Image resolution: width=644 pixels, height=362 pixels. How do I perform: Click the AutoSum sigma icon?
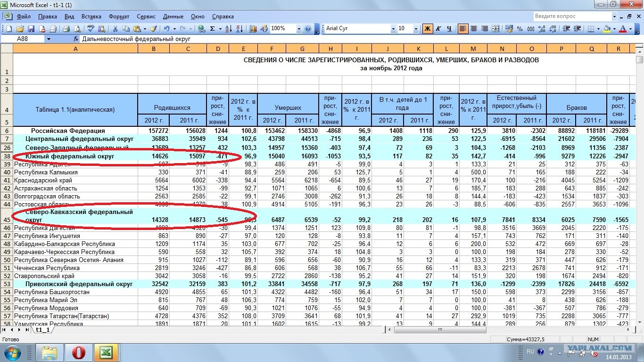[x=213, y=29]
